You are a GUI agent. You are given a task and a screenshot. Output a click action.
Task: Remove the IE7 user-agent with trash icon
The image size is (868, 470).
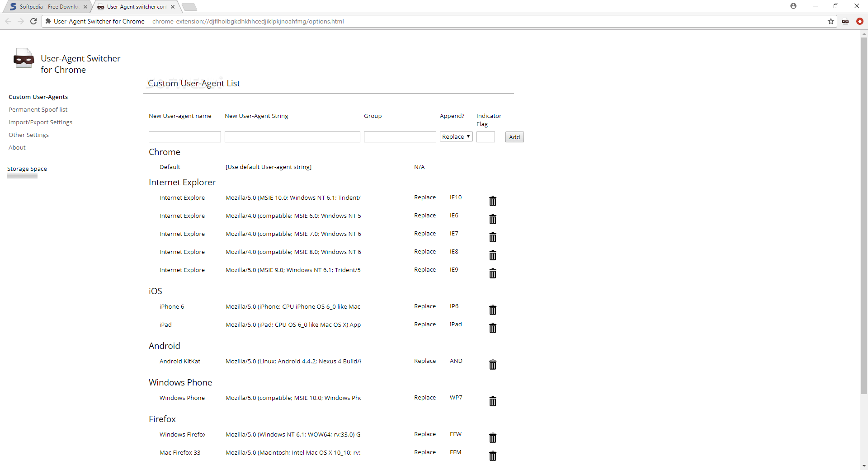point(493,237)
